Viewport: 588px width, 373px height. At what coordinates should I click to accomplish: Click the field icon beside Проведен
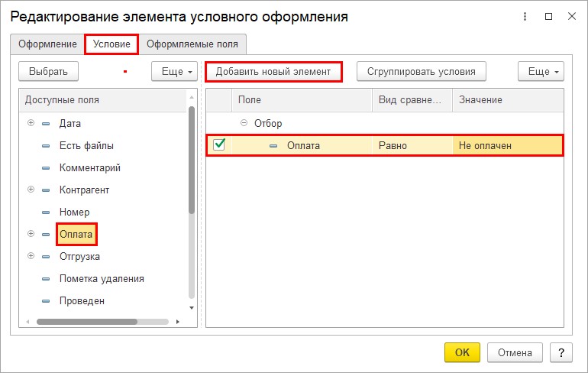coord(46,301)
